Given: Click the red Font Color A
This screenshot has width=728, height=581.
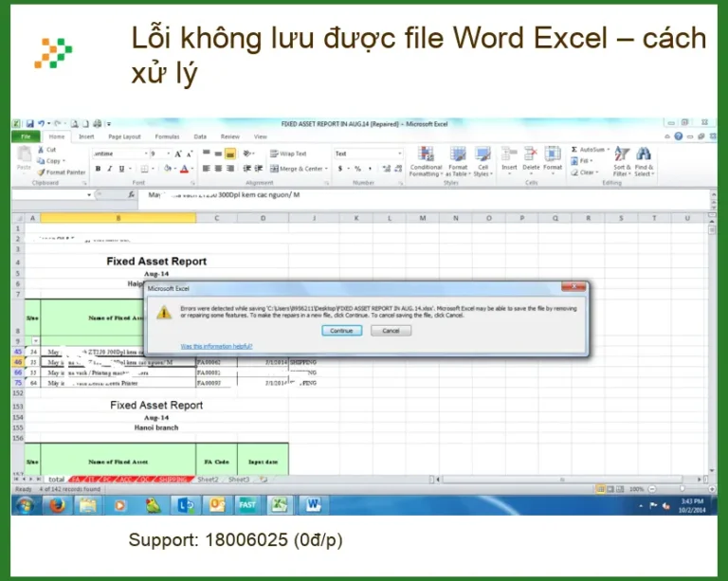Looking at the screenshot, I should coord(184,169).
